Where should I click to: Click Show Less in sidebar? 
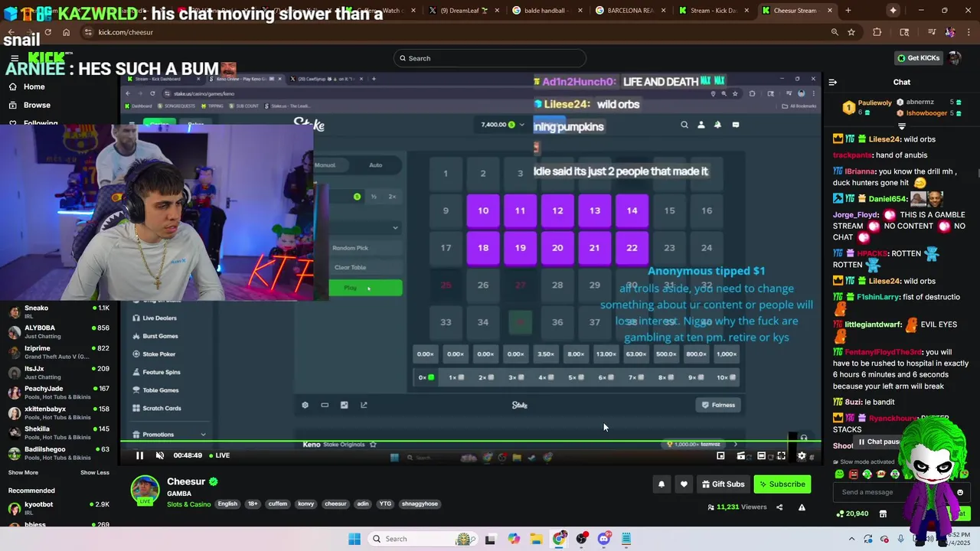[95, 472]
